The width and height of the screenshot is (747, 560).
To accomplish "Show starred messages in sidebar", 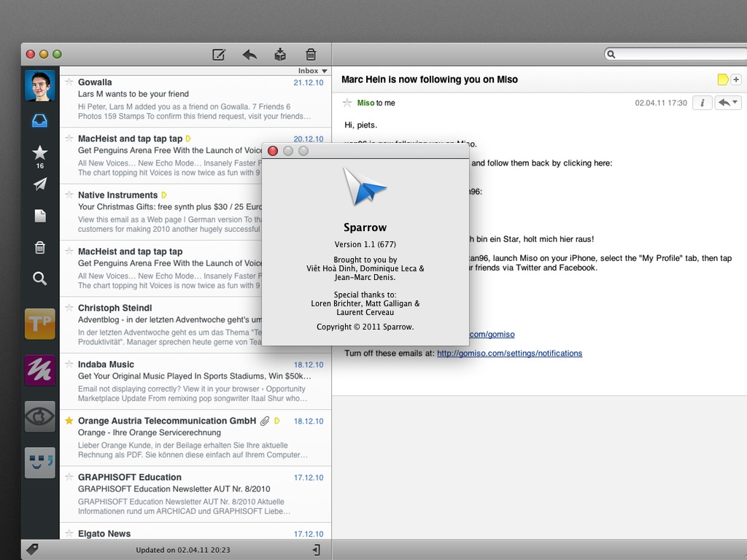I will [x=40, y=152].
